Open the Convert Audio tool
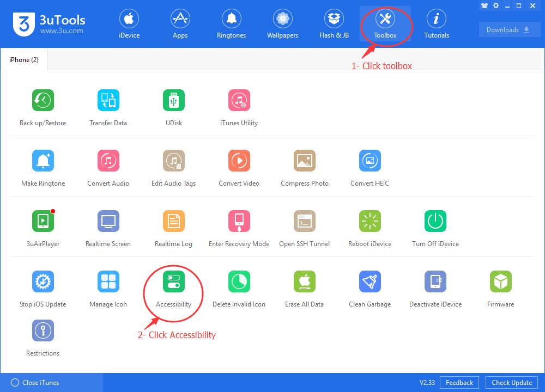545x392 pixels. [108, 161]
